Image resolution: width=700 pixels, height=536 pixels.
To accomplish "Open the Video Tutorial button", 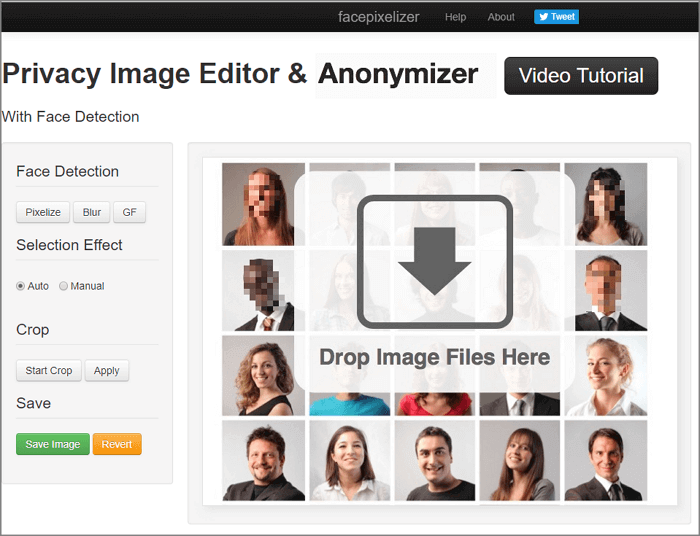I will coord(581,76).
